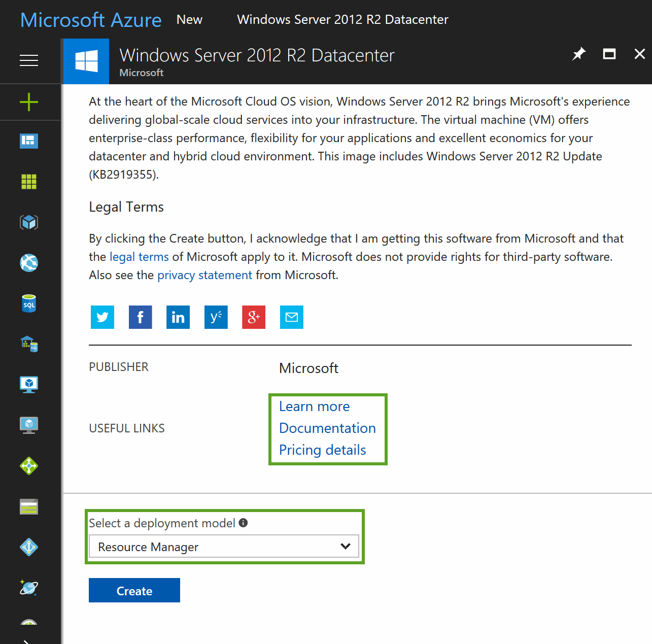The image size is (652, 644).
Task: Click the Windows logo tile
Action: [x=86, y=61]
